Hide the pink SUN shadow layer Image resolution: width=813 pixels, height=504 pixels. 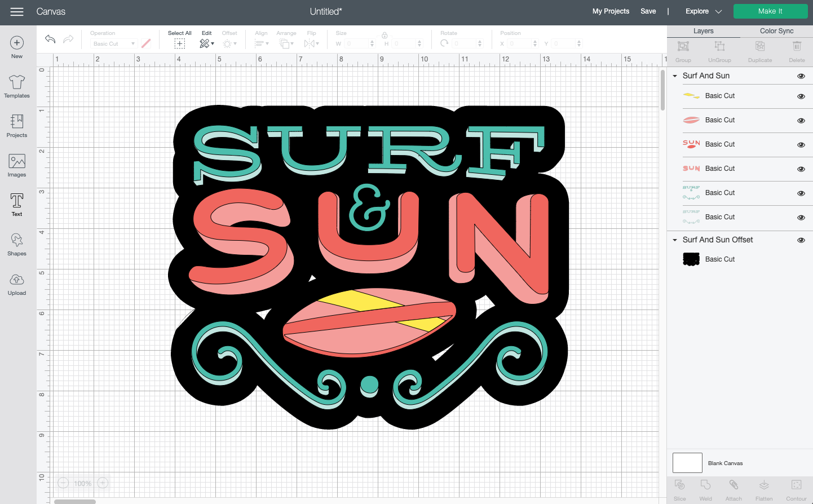(801, 169)
